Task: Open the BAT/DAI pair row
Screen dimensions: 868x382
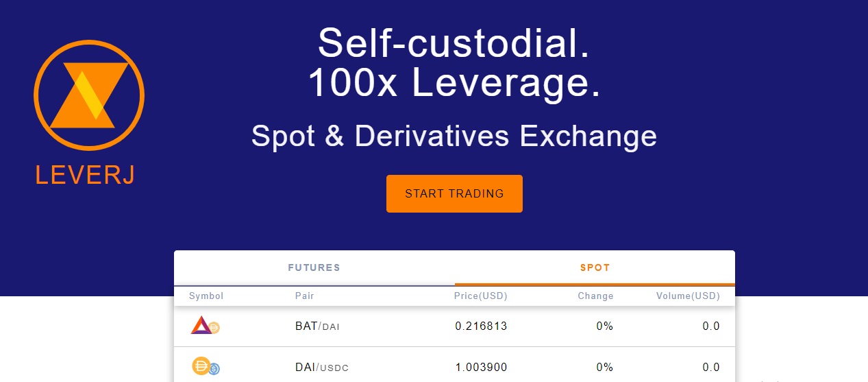Action: pyautogui.click(x=454, y=326)
